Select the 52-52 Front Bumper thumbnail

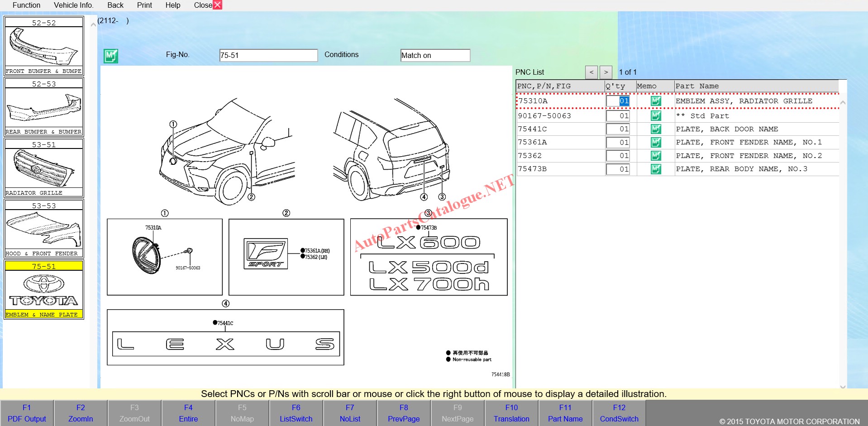coord(44,46)
